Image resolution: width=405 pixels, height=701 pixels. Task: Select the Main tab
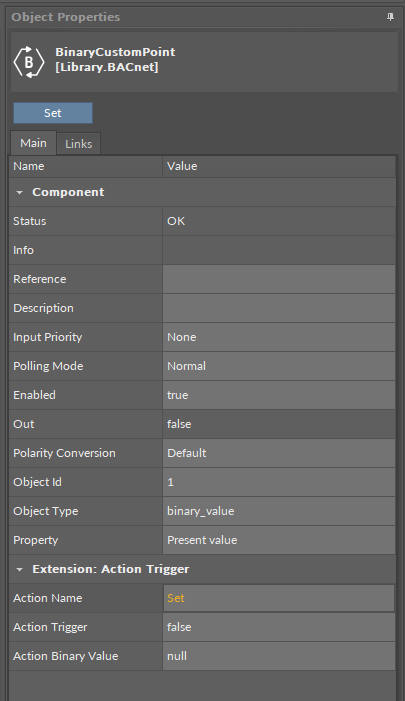pos(33,143)
